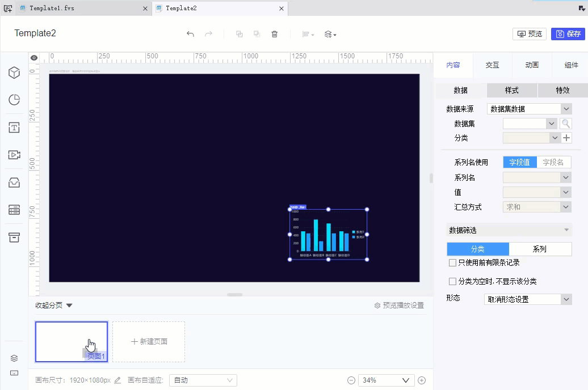Add a category with the plus icon
Viewport: 588px width, 390px height.
[x=566, y=138]
